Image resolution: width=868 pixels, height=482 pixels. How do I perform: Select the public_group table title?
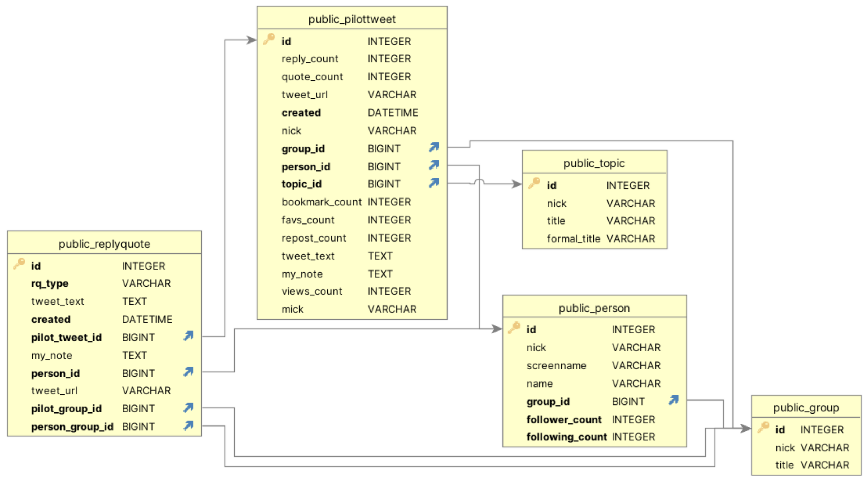pyautogui.click(x=806, y=408)
